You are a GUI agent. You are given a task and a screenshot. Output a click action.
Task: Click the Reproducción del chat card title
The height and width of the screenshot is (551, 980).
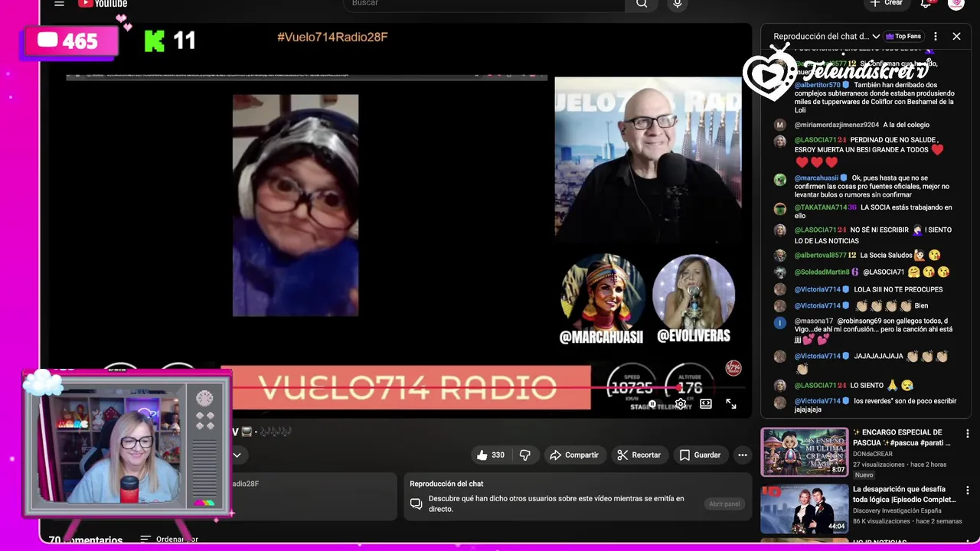click(x=446, y=484)
